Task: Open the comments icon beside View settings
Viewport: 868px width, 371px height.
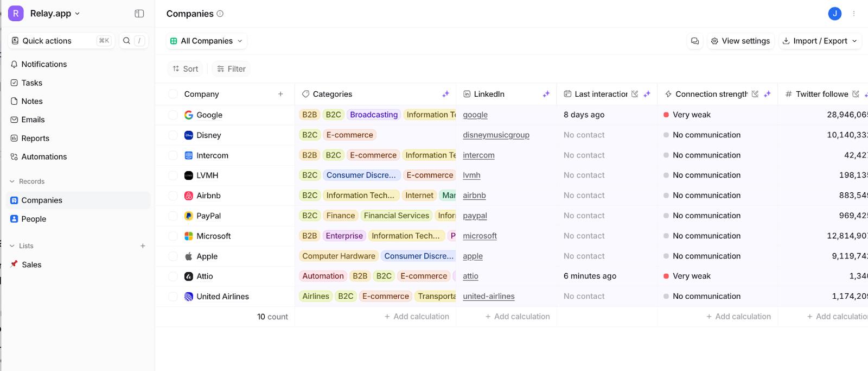Action: 695,41
